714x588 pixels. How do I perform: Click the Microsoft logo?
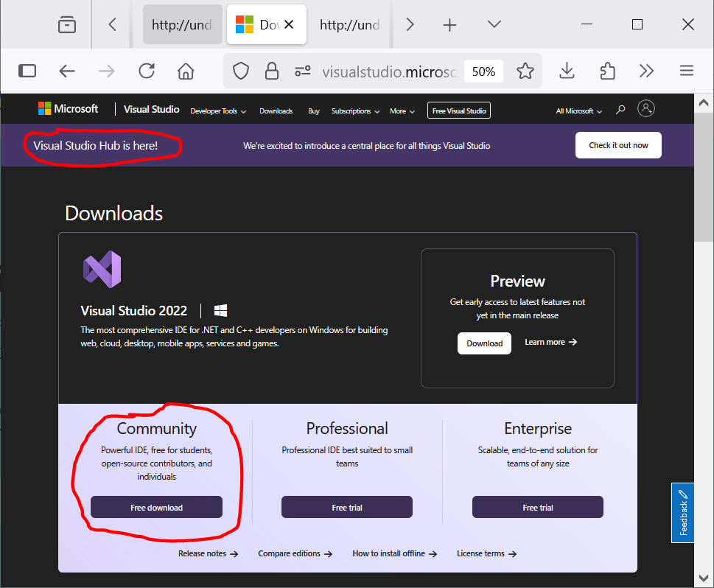pos(68,108)
